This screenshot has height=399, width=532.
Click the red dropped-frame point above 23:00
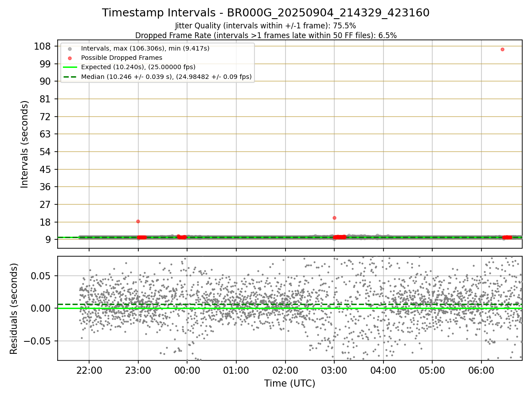138,221
